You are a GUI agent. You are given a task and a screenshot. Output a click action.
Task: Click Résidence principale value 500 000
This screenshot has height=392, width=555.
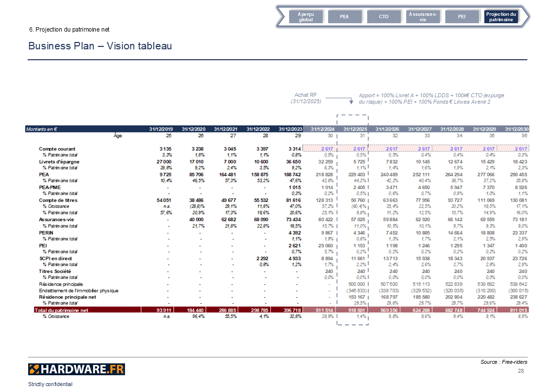[356, 284]
